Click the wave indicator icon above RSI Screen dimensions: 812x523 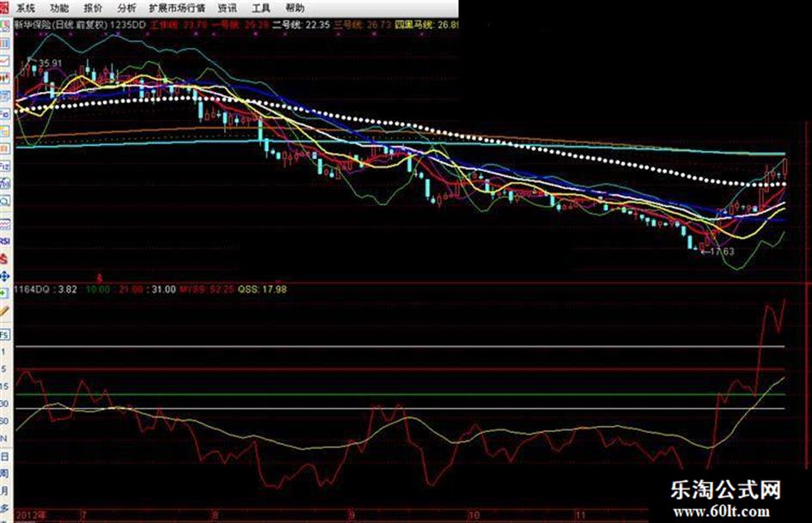pos(4,224)
